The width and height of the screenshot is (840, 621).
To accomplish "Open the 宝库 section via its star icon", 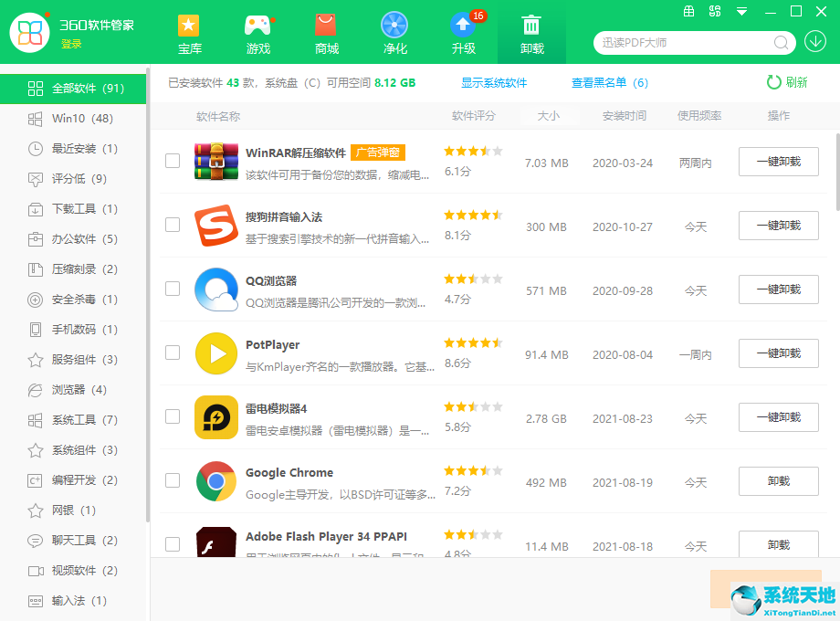I will (x=190, y=25).
